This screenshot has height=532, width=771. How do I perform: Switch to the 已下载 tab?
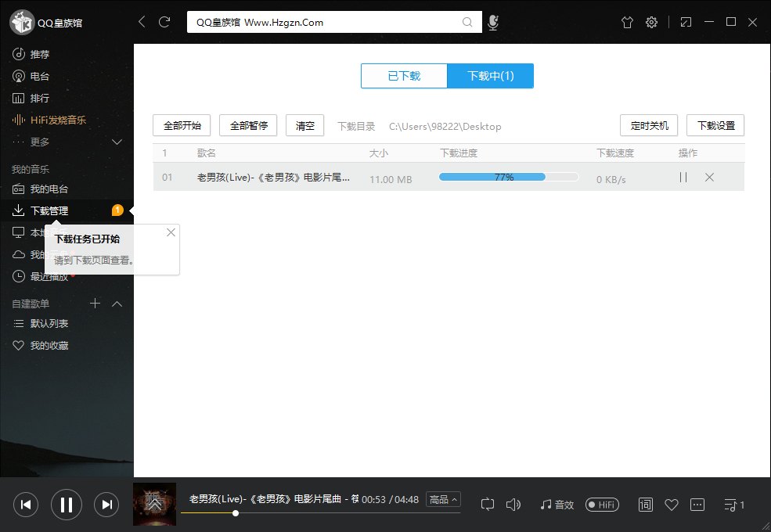(404, 76)
